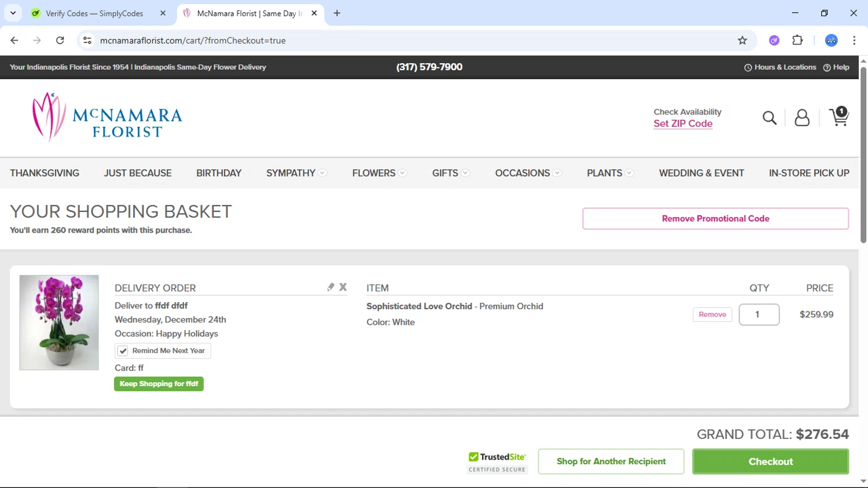Click the TrustedSite certified secure badge

(497, 463)
